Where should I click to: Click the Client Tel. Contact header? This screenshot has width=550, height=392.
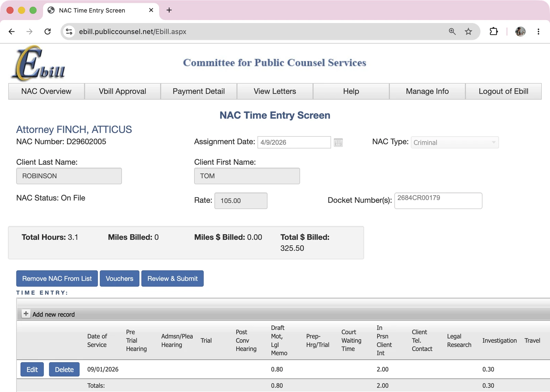pyautogui.click(x=422, y=340)
